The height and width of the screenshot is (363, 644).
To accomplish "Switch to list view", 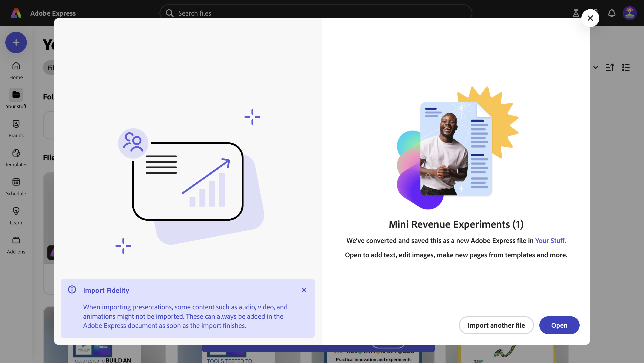I will [x=626, y=68].
